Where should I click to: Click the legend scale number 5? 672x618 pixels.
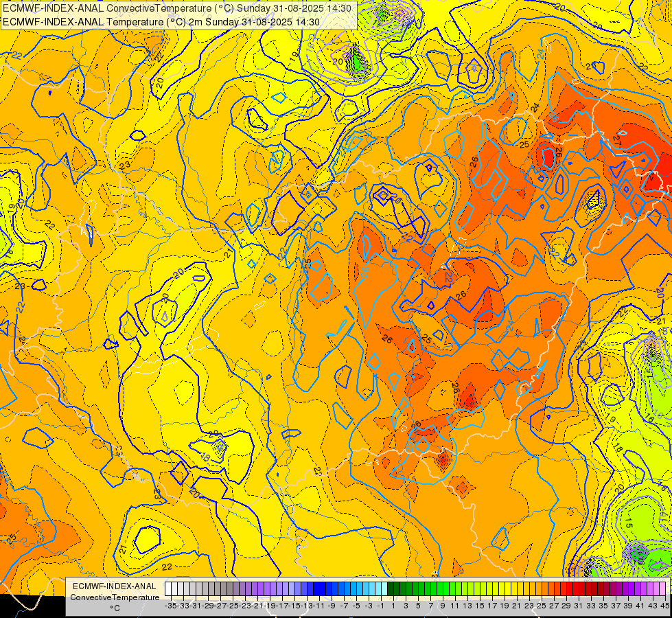[418, 606]
